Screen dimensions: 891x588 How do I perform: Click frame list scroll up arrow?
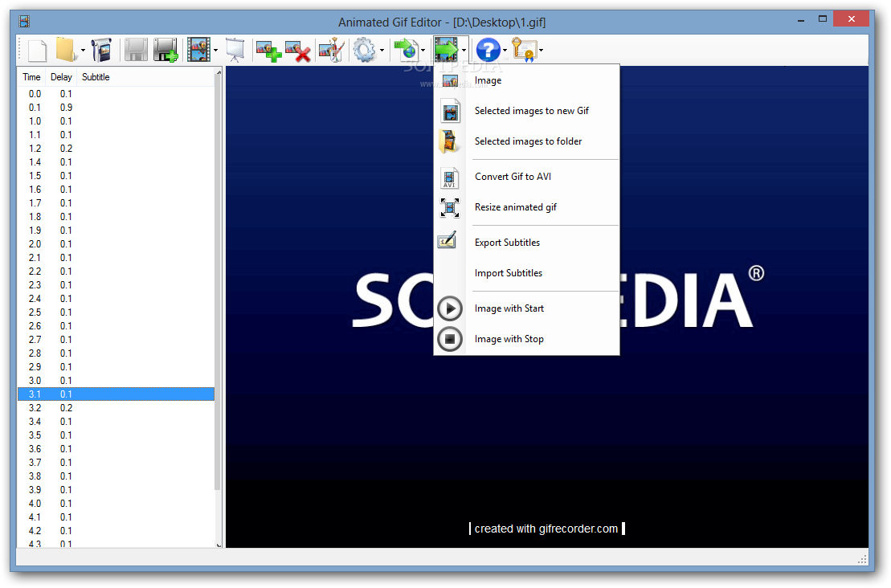tap(219, 73)
